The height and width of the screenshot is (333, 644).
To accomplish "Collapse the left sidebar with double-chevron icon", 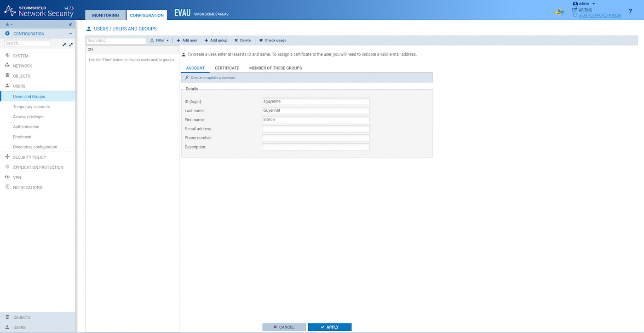I will [70, 24].
